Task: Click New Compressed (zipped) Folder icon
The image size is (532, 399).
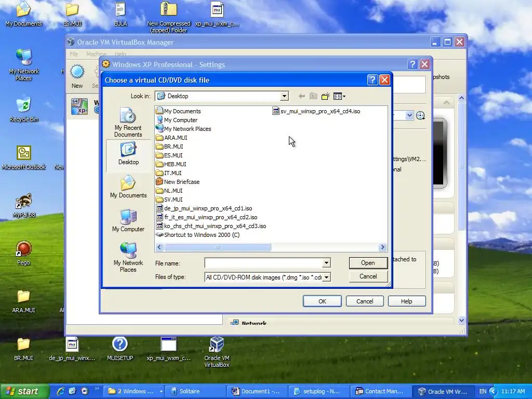Action: [x=169, y=17]
